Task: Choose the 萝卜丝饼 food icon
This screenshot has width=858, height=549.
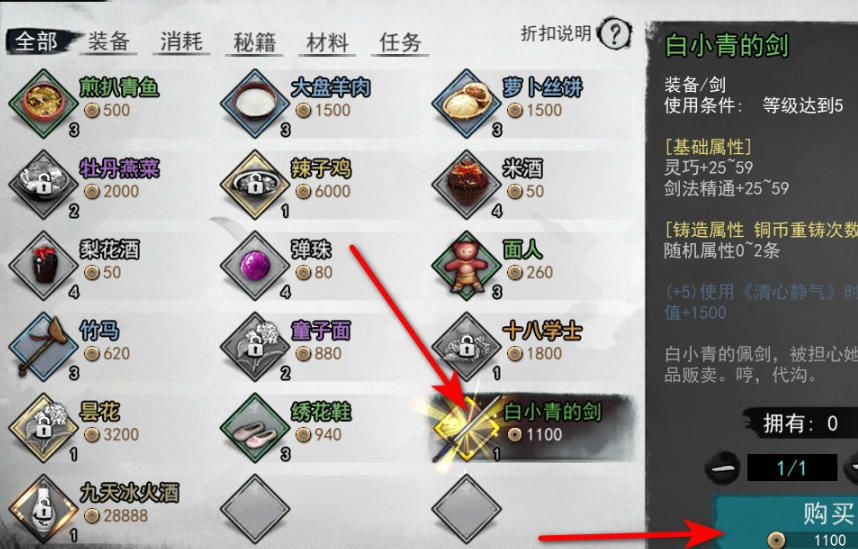Action: click(x=466, y=102)
